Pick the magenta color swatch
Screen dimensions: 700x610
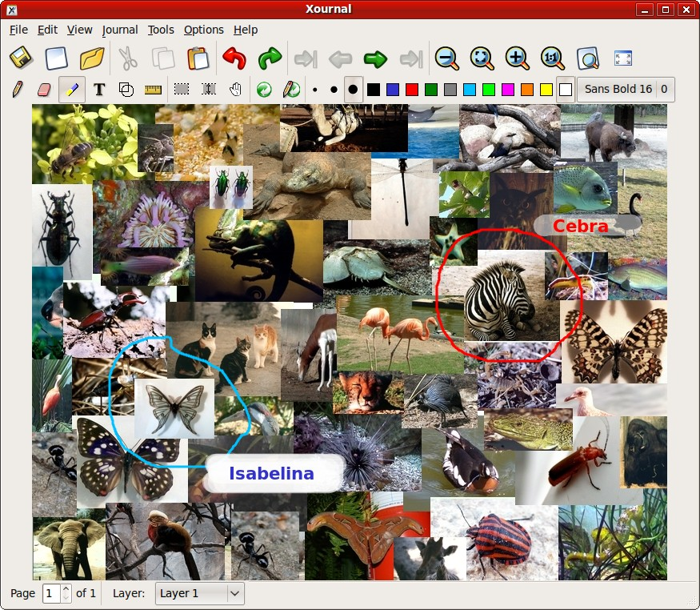[508, 89]
